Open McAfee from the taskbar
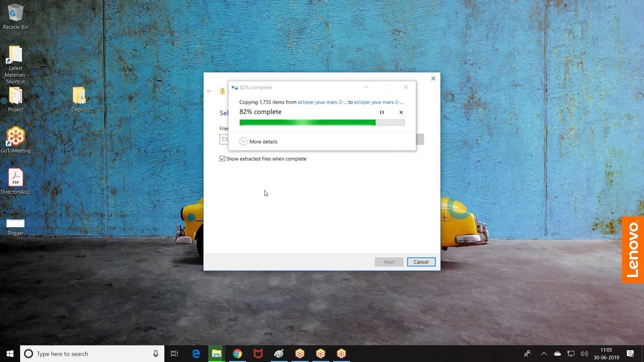This screenshot has width=644, height=362. click(x=258, y=354)
